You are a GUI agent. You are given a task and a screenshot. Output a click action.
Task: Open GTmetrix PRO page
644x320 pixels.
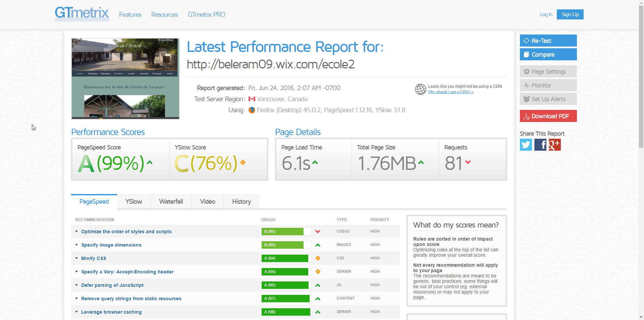tap(206, 14)
